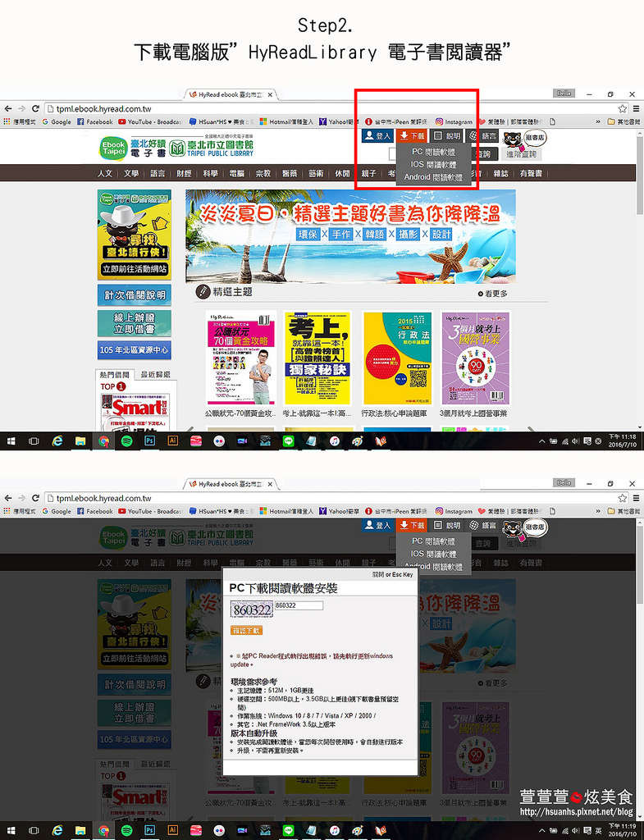The height and width of the screenshot is (840, 644).
Task: Open 說明 help icon inside the red outline
Action: click(x=446, y=136)
